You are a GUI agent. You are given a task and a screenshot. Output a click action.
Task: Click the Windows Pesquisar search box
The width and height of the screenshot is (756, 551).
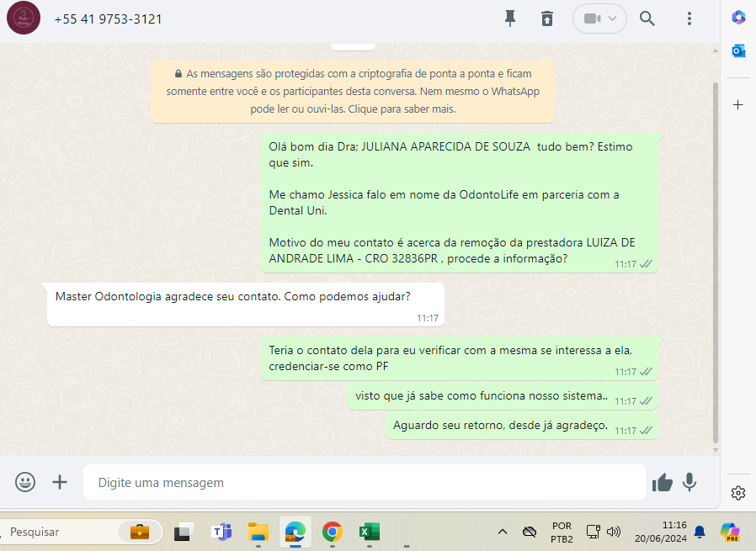pyautogui.click(x=81, y=532)
